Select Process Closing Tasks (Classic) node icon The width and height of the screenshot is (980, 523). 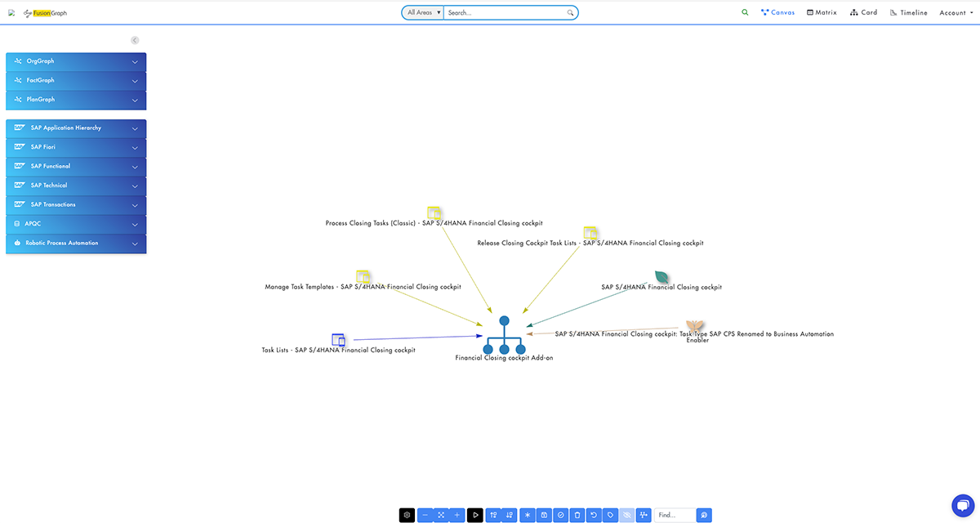click(x=434, y=212)
